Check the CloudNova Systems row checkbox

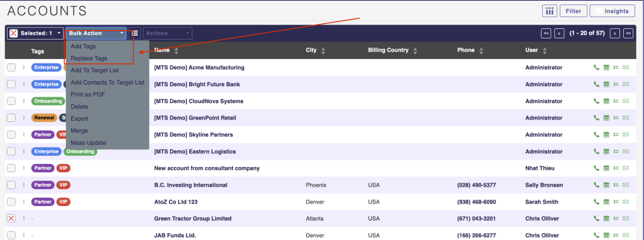pos(11,101)
